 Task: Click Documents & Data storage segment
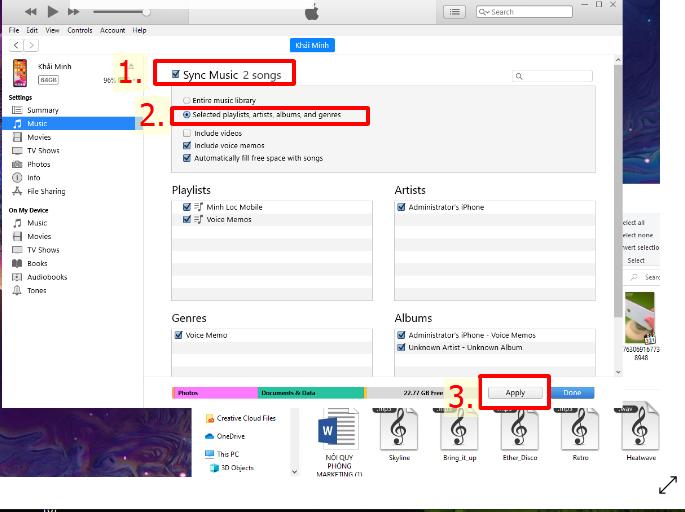coord(311,393)
